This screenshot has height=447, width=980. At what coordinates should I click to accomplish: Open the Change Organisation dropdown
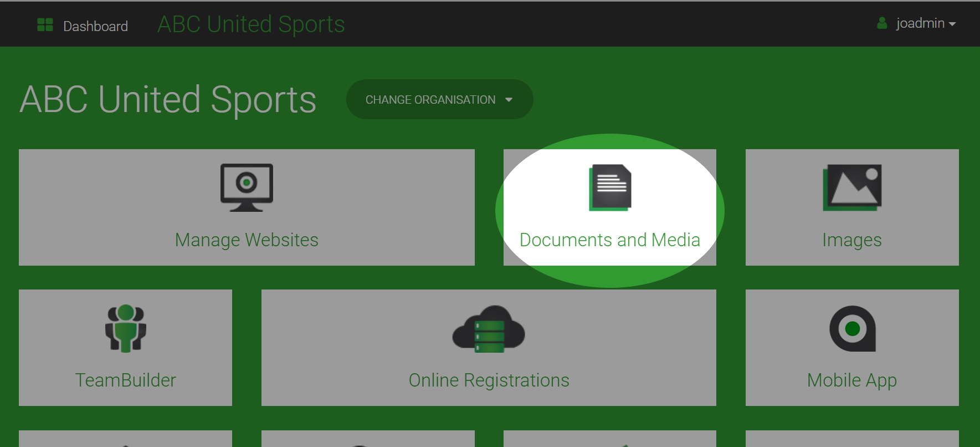pyautogui.click(x=439, y=99)
